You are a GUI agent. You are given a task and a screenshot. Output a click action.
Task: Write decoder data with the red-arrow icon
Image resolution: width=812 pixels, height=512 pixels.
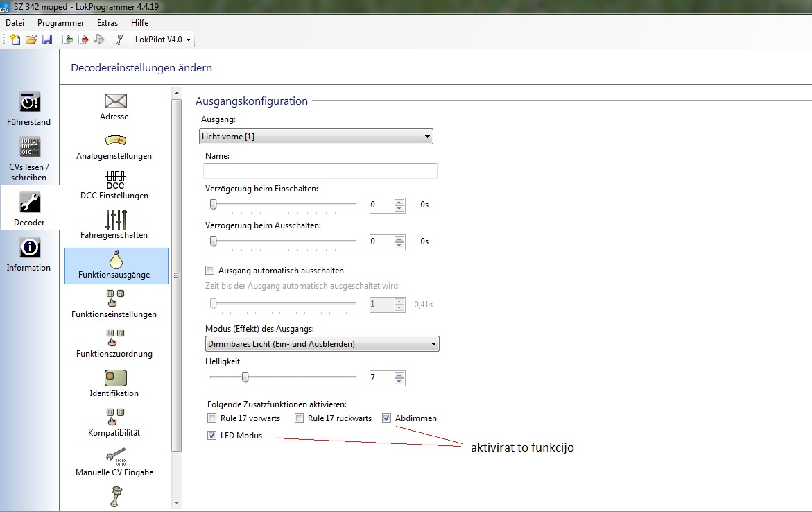click(x=83, y=40)
